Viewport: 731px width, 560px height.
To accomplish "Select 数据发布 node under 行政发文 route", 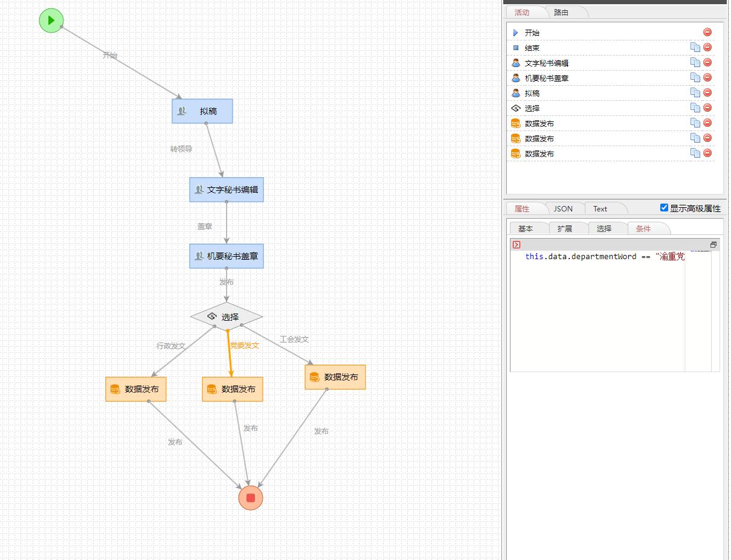I will [136, 389].
